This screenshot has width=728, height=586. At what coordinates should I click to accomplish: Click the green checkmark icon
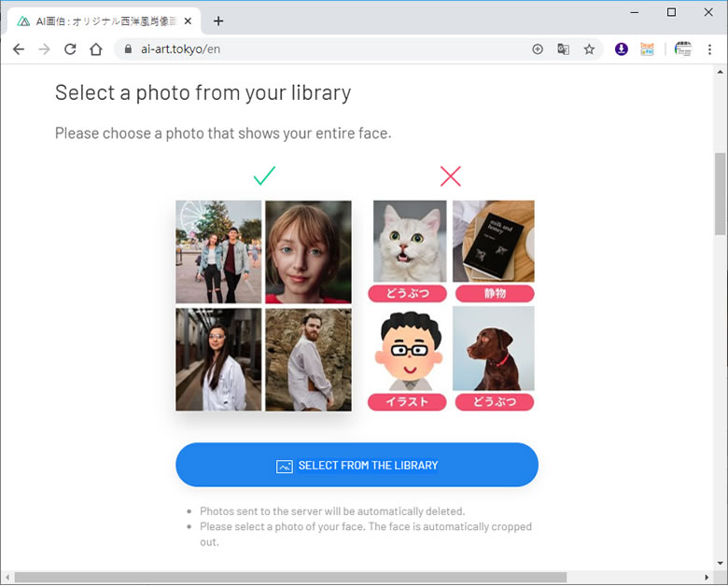coord(264,175)
